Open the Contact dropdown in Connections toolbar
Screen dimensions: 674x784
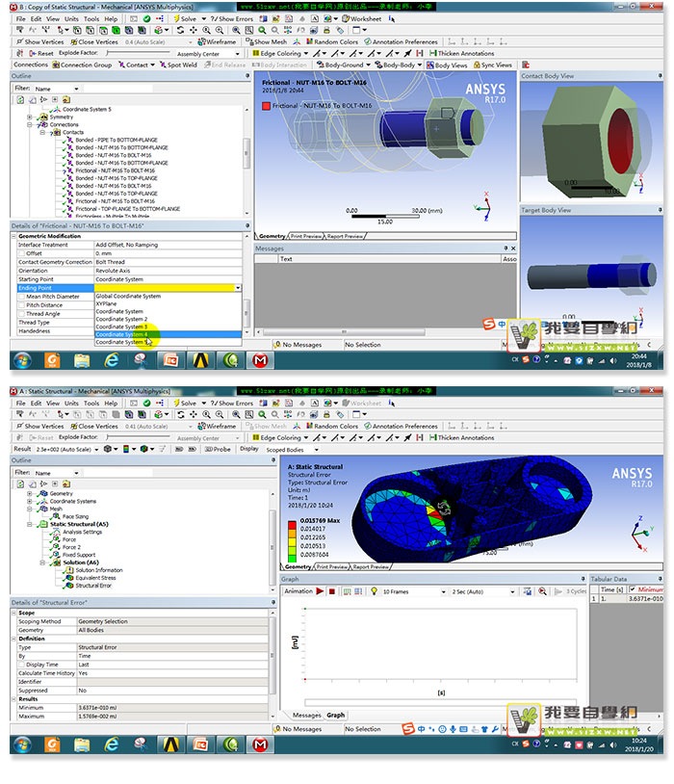[x=152, y=65]
